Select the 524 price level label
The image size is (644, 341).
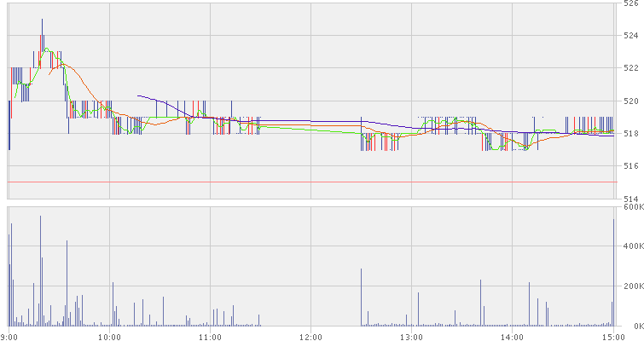click(630, 36)
